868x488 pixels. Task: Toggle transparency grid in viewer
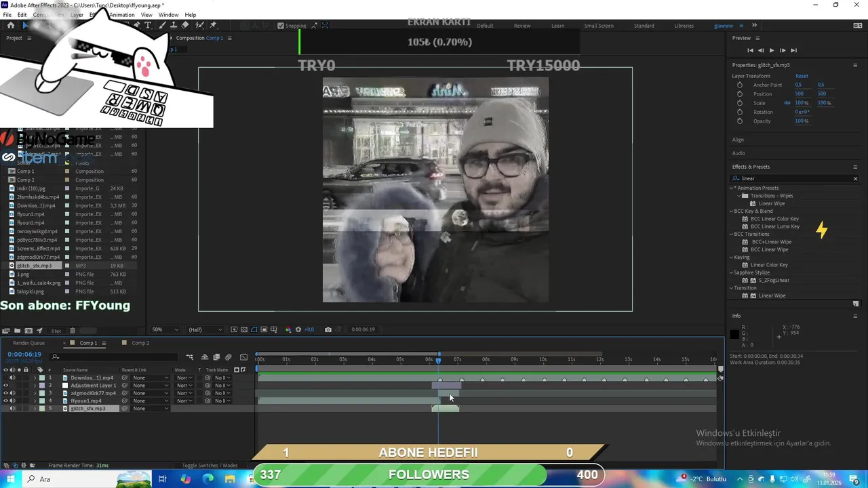tap(244, 329)
